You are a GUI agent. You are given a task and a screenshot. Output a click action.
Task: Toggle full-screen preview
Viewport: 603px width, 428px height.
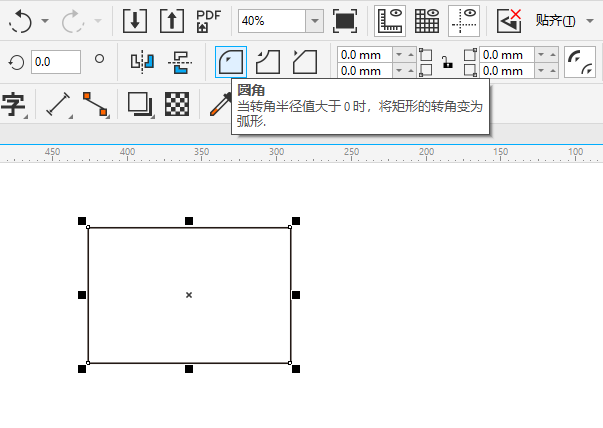[x=345, y=20]
